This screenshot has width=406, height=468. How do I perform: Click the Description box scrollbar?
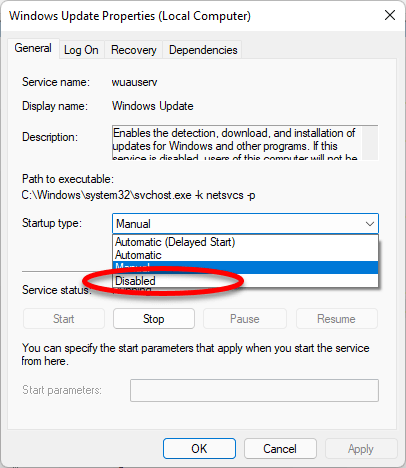tap(370, 143)
